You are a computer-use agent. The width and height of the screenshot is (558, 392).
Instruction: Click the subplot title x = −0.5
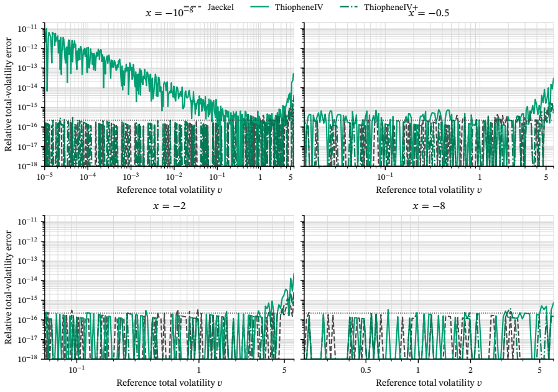(429, 13)
